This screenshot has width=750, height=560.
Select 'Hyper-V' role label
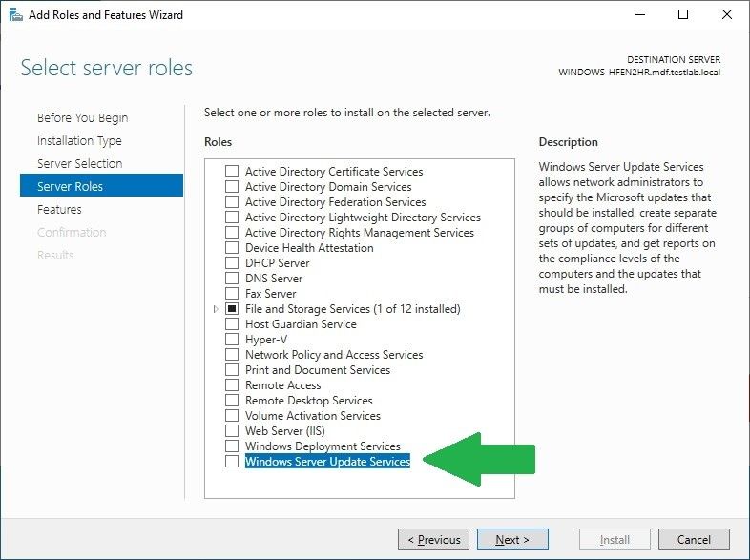(x=266, y=339)
